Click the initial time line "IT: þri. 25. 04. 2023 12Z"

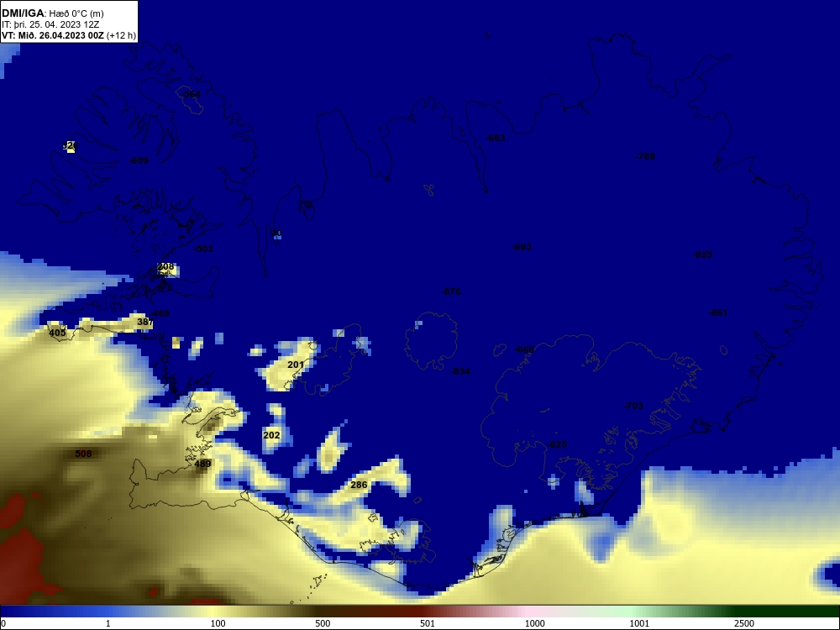pos(50,24)
